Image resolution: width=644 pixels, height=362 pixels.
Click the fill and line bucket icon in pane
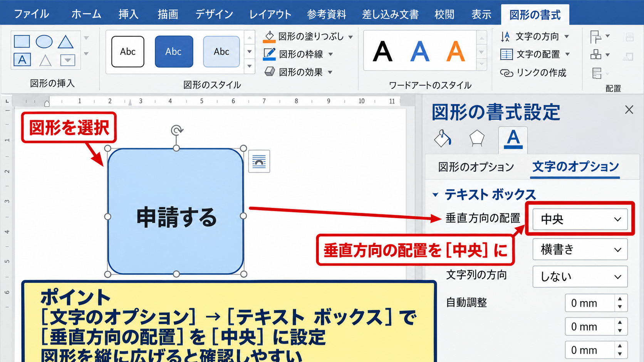tap(443, 138)
